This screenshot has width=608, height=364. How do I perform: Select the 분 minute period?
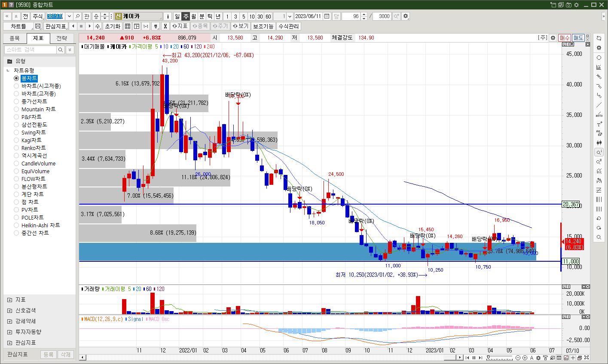click(202, 16)
